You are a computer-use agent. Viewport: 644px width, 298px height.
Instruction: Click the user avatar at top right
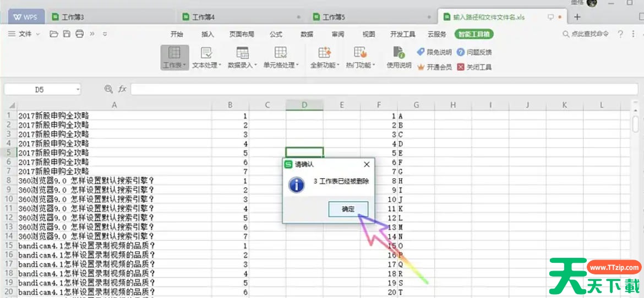(591, 3)
